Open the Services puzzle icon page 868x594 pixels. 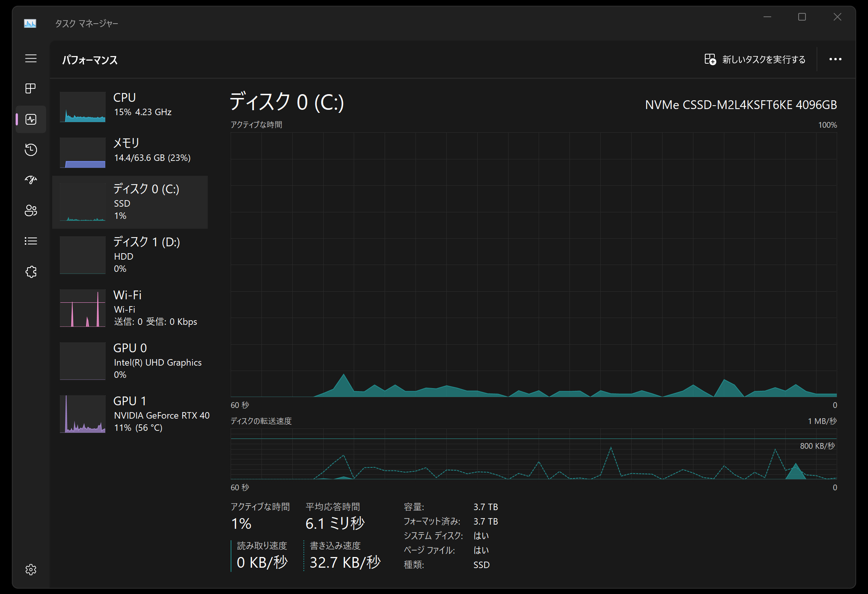31,272
